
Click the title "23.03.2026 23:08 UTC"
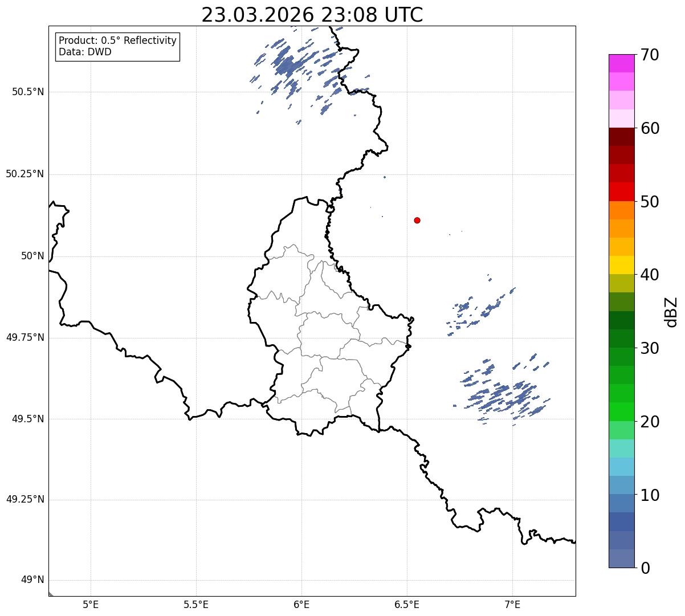pos(312,15)
